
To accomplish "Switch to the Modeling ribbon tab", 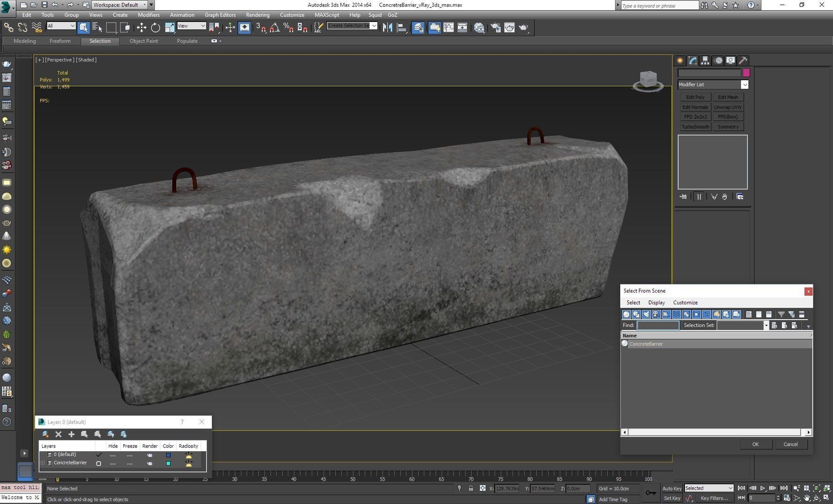I will pyautogui.click(x=25, y=41).
